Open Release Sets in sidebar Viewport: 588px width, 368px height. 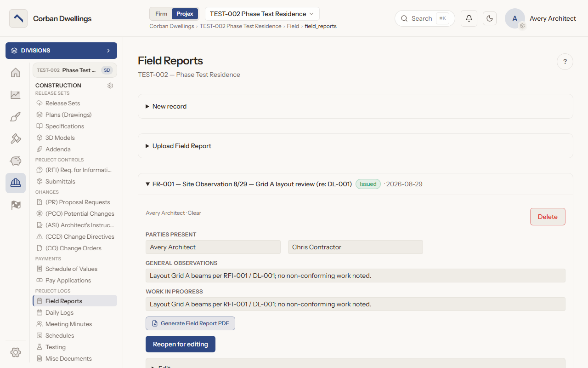tap(74, 103)
